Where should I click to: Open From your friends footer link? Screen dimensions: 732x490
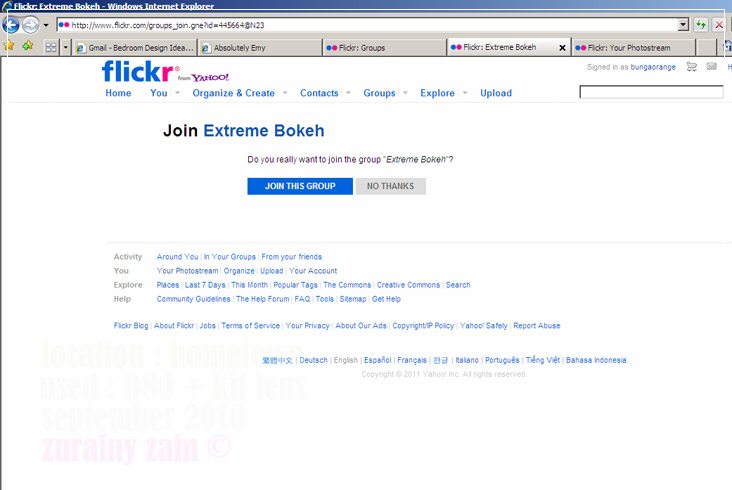292,257
